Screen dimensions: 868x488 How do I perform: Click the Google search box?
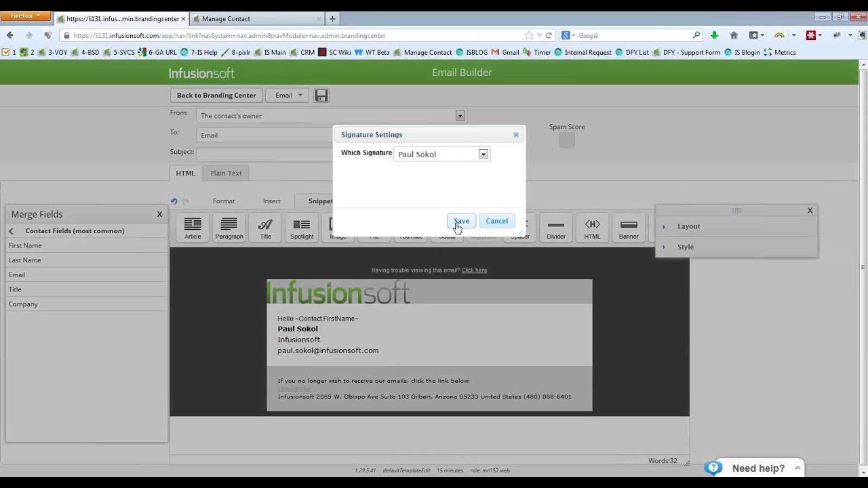631,35
